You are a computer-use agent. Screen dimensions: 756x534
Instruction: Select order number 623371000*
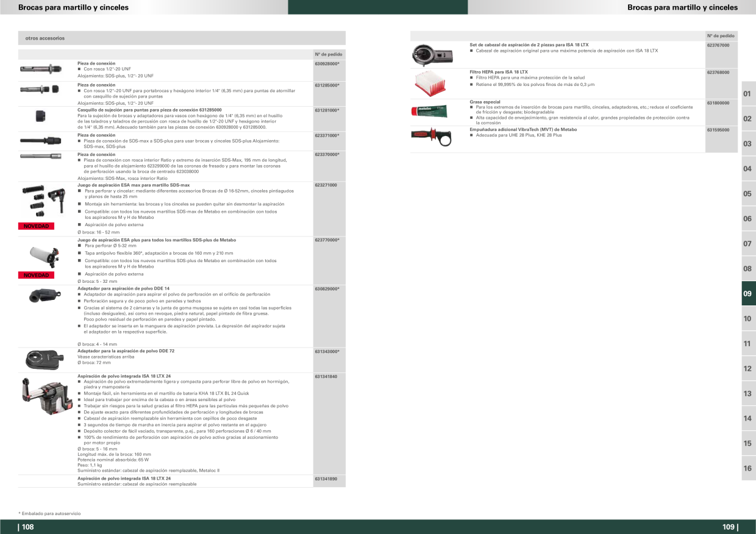[327, 135]
